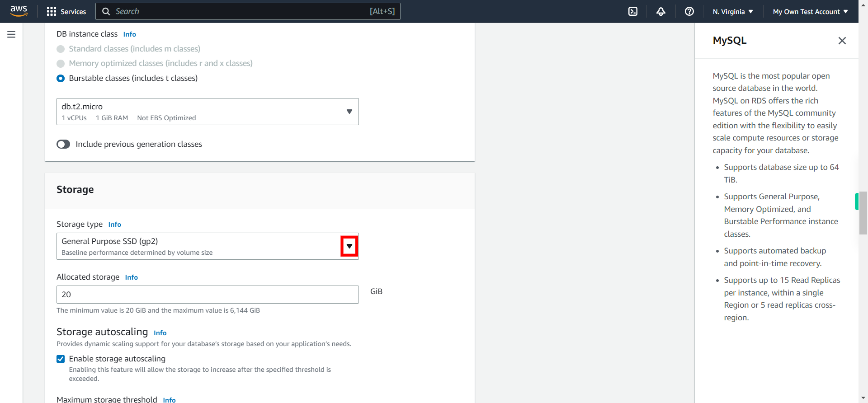Click the Storage section heading

point(75,190)
